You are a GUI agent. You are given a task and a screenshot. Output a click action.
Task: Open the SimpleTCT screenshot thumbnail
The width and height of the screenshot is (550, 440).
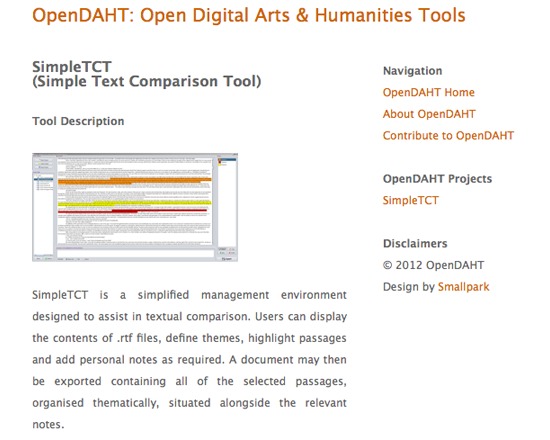pyautogui.click(x=135, y=207)
